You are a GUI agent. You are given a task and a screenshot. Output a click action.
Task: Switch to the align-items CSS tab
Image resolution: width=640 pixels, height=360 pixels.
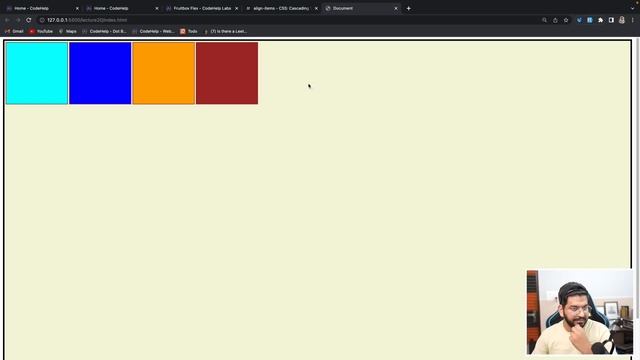(x=282, y=8)
